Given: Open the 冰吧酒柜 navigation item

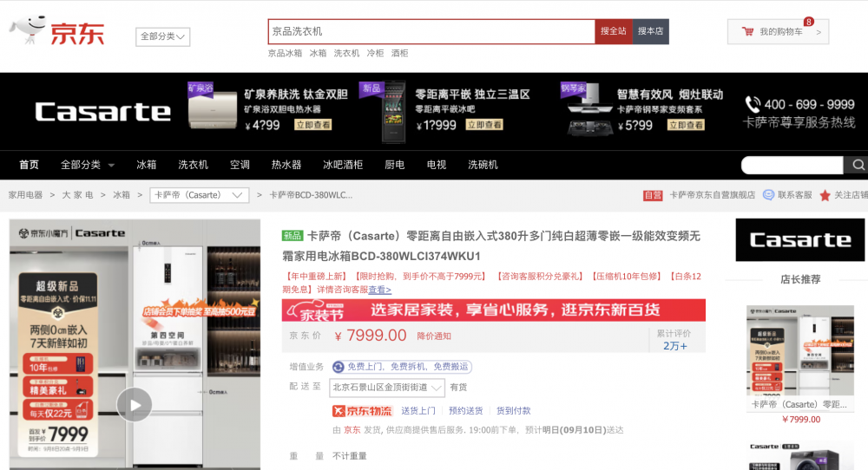Looking at the screenshot, I should (343, 165).
